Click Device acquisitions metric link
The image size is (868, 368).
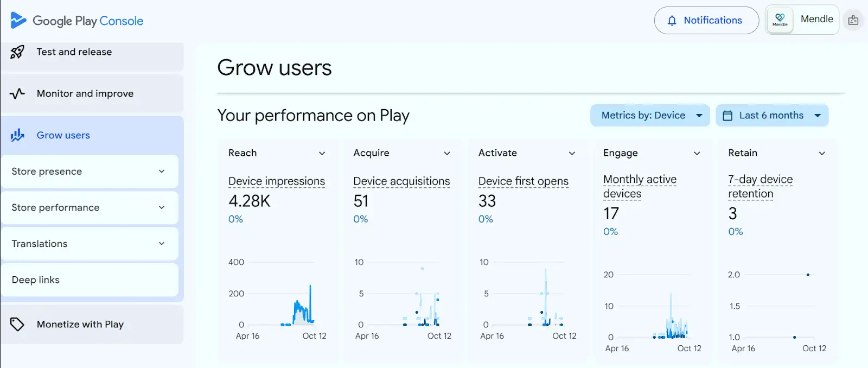pyautogui.click(x=401, y=181)
